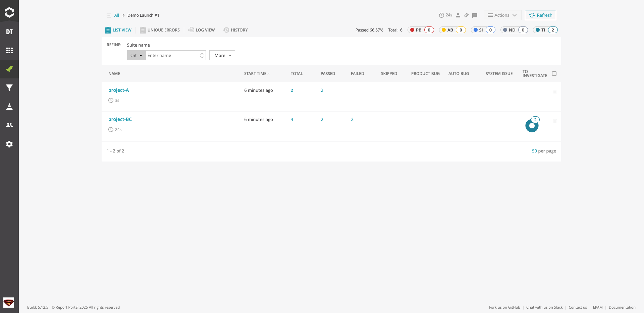644x313 pixels.
Task: Open Debug mode via the cone sidebar icon
Action: 9,107
